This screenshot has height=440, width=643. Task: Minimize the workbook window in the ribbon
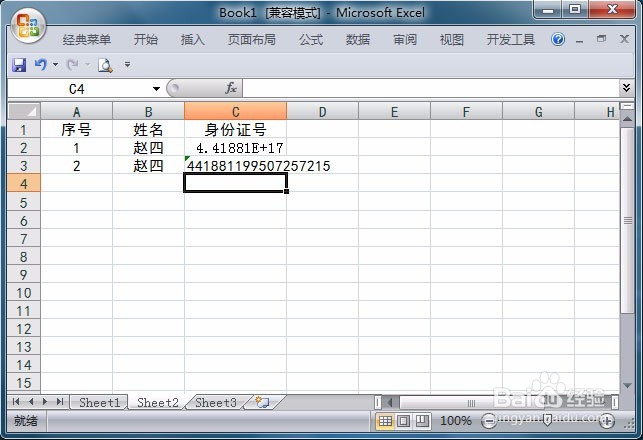point(579,40)
